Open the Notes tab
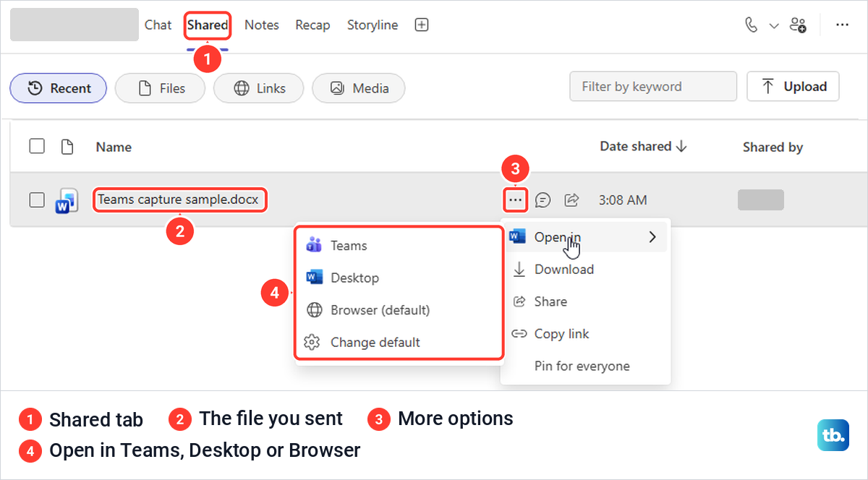 click(261, 25)
